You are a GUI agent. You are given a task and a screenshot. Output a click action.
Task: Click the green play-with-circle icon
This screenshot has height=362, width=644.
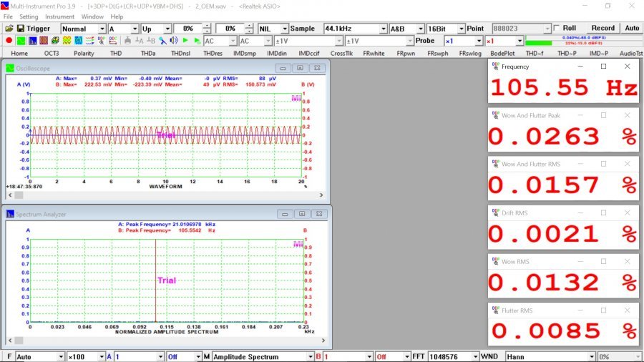pyautogui.click(x=197, y=41)
